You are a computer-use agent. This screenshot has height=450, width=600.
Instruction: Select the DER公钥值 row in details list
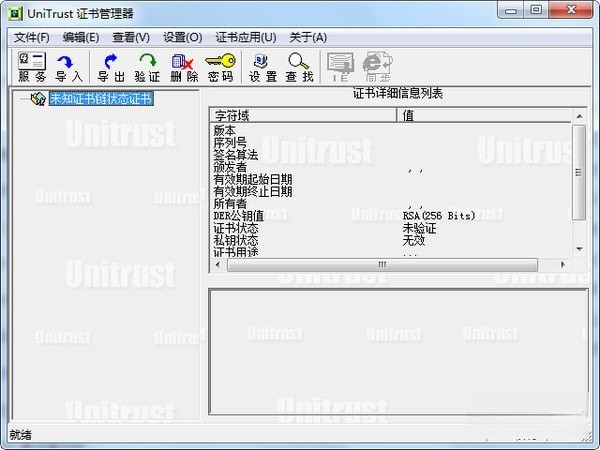(x=244, y=216)
